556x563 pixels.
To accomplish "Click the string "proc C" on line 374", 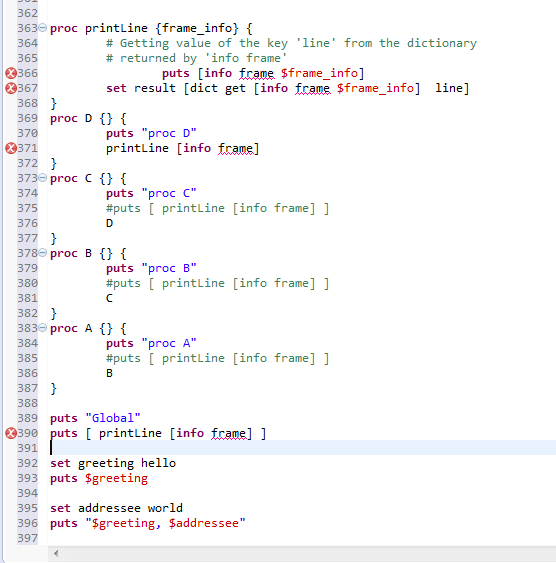I will tap(169, 194).
